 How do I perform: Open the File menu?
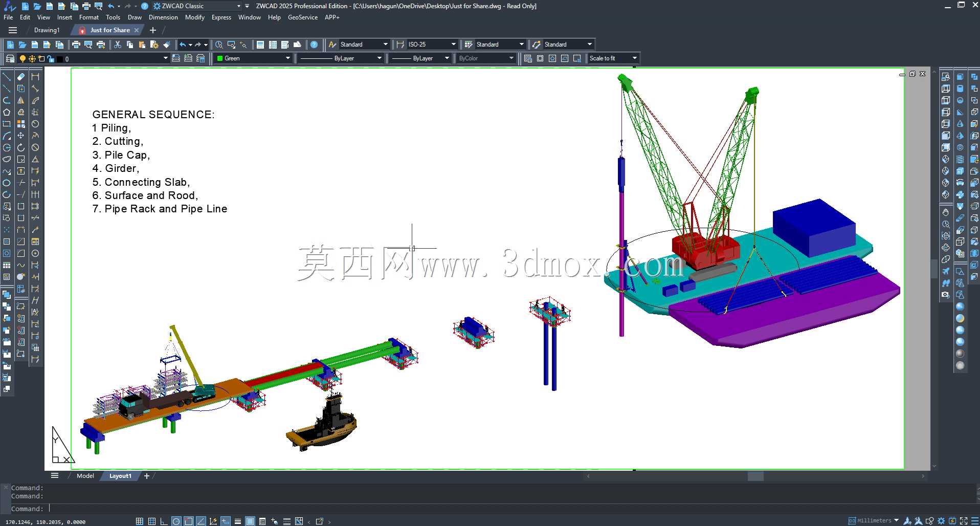[x=8, y=17]
